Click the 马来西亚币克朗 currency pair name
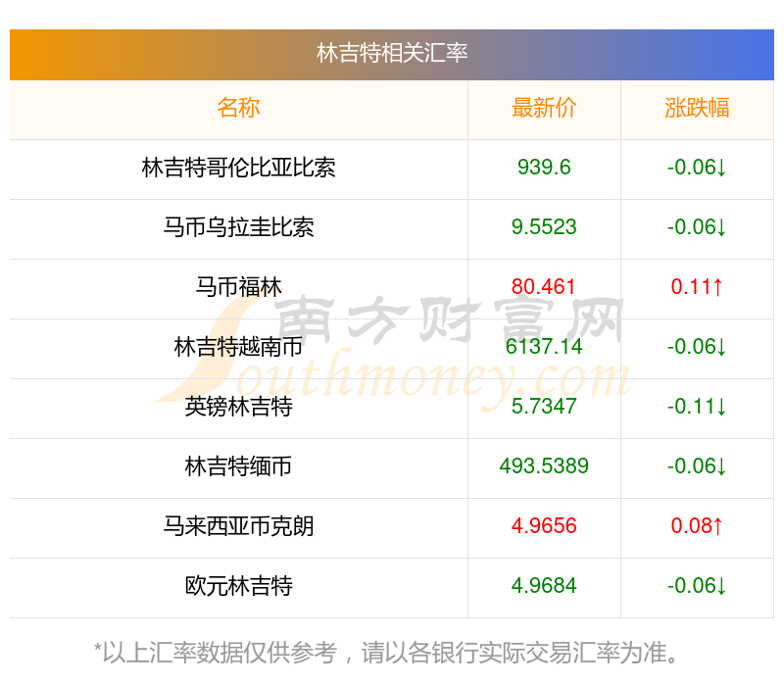The height and width of the screenshot is (684, 784). [238, 526]
